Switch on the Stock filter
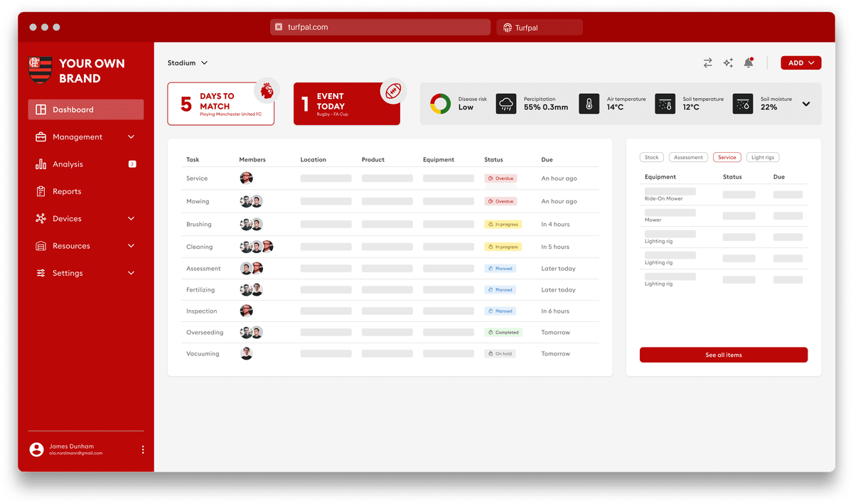This screenshot has width=853, height=504. tap(651, 157)
